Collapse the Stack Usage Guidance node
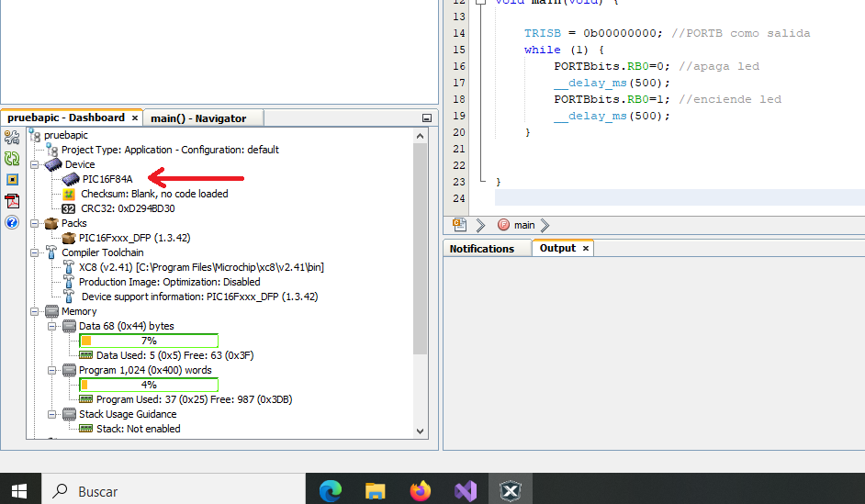This screenshot has height=504, width=865. [51, 414]
